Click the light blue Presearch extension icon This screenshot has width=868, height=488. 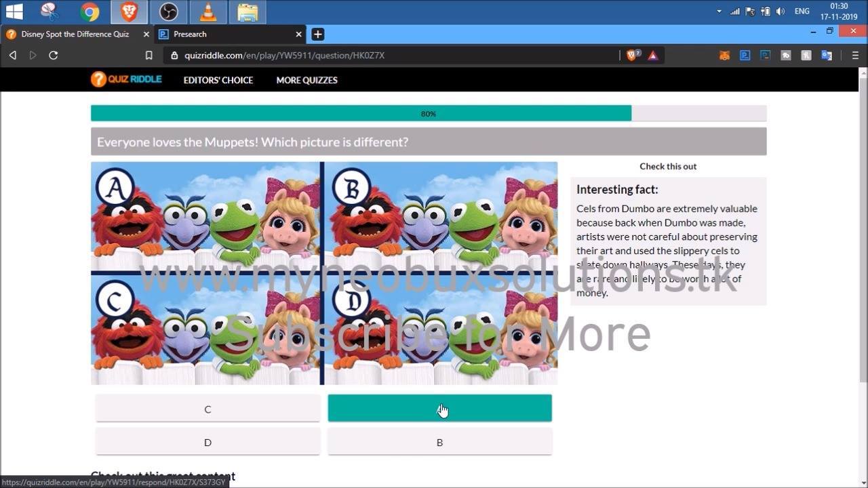745,56
